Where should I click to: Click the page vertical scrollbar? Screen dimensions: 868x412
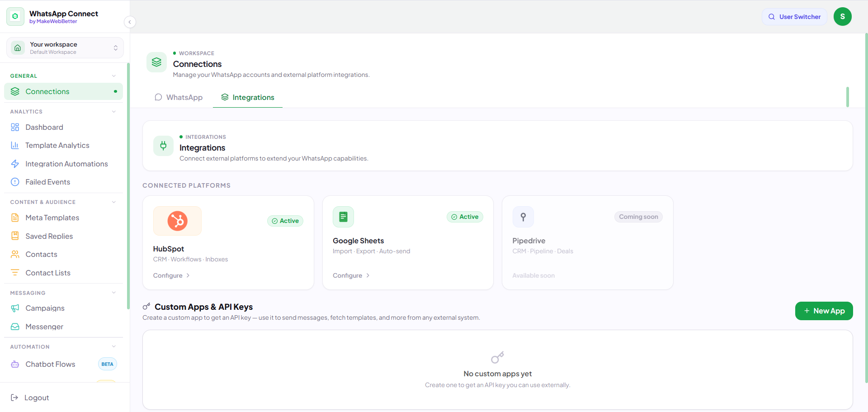coord(866,208)
